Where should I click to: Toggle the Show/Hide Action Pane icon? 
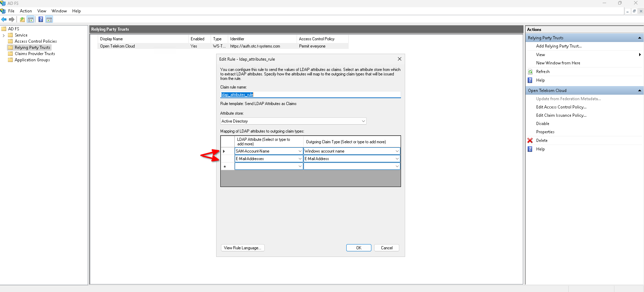point(49,20)
